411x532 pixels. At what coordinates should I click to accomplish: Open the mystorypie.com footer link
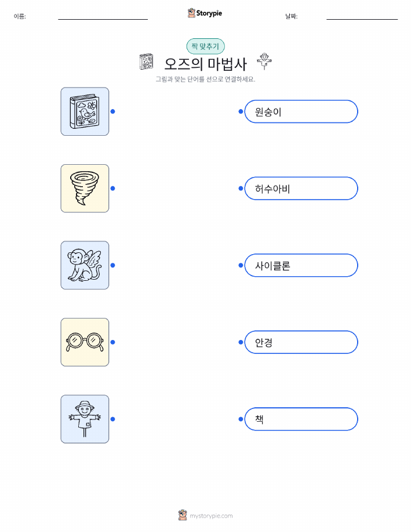pos(205,516)
